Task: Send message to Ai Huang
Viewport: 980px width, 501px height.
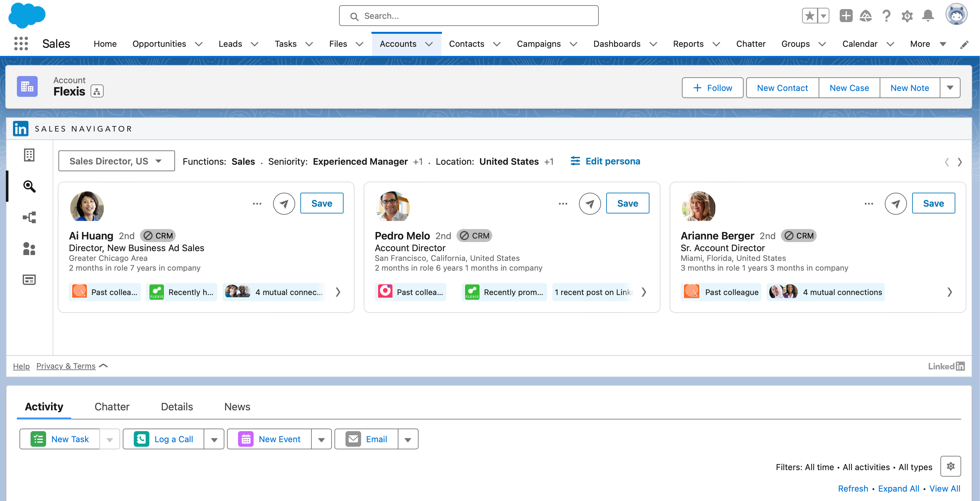Action: tap(284, 204)
